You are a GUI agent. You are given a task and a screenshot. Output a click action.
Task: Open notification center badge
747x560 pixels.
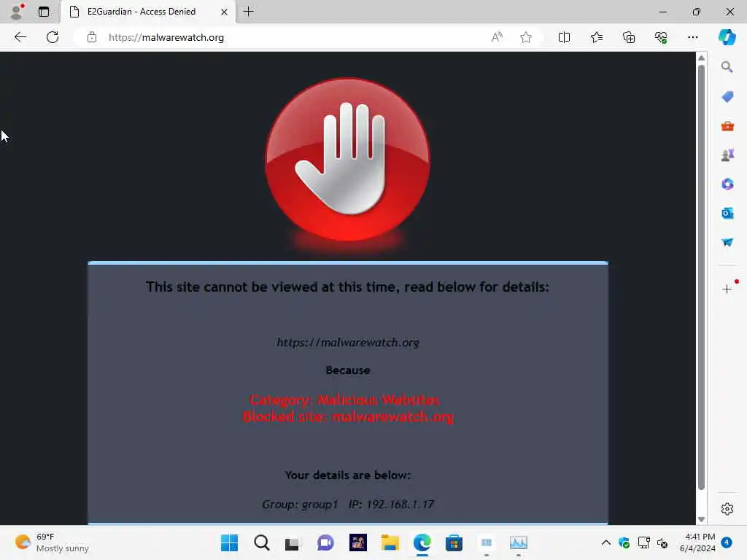(x=727, y=542)
